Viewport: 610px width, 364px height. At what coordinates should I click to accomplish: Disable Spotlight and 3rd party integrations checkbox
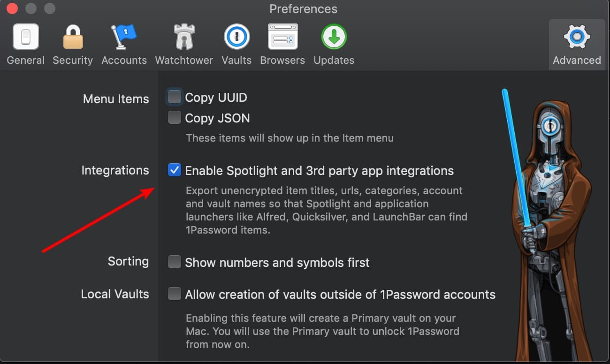(175, 170)
